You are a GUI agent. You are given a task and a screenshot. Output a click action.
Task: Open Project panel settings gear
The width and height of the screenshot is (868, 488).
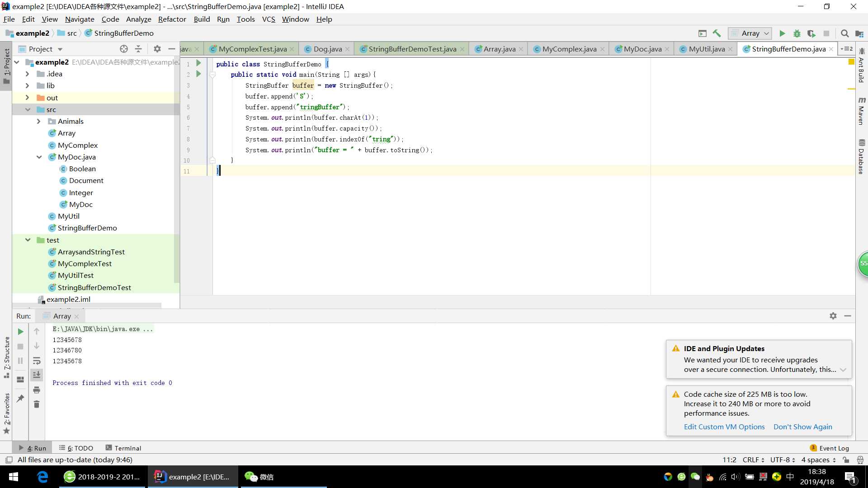pyautogui.click(x=157, y=49)
